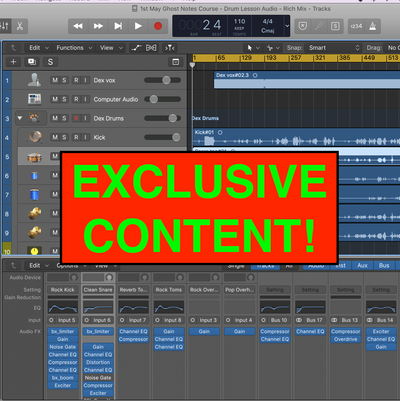Start playback with the Play button
The image size is (400, 401).
pyautogui.click(x=138, y=26)
